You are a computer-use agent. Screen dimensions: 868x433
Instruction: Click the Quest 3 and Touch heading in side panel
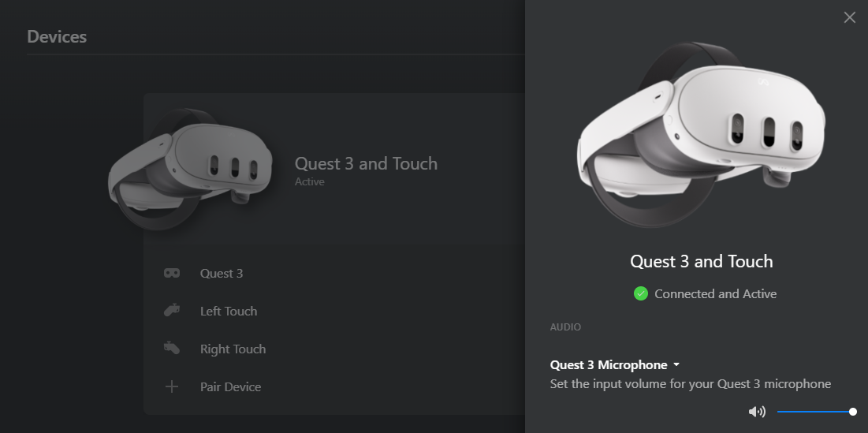702,262
